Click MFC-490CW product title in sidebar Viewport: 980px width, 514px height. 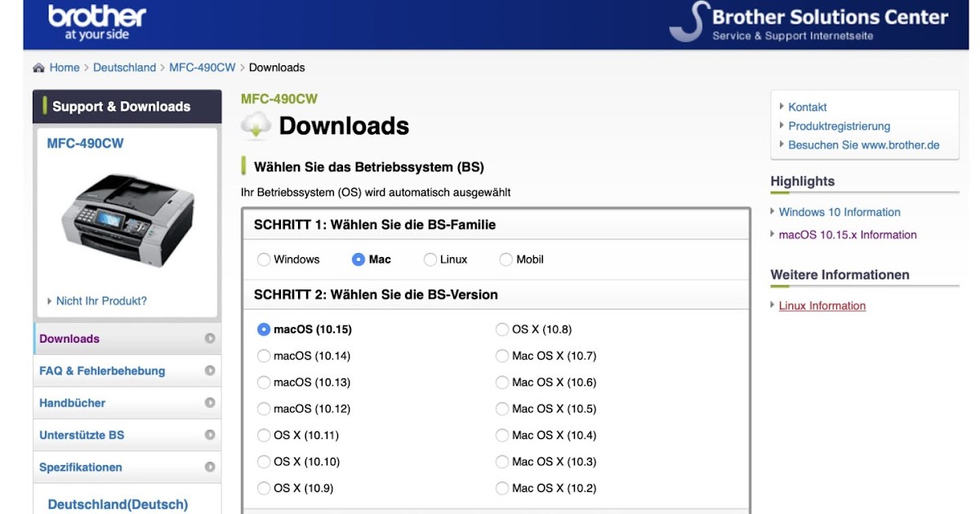pos(86,144)
